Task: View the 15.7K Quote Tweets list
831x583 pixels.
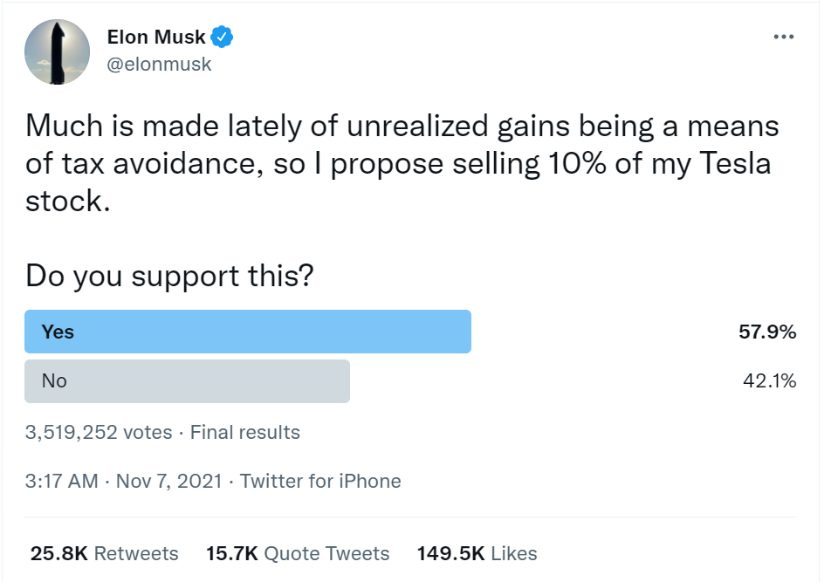Action: (x=297, y=553)
